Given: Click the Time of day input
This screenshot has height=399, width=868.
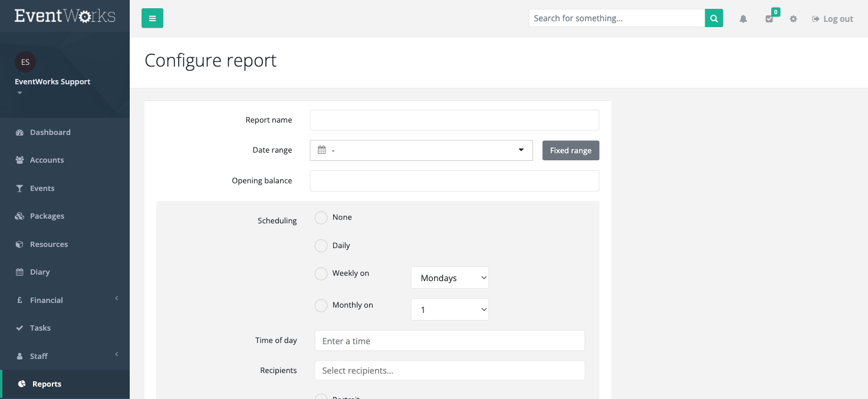Looking at the screenshot, I should 450,341.
